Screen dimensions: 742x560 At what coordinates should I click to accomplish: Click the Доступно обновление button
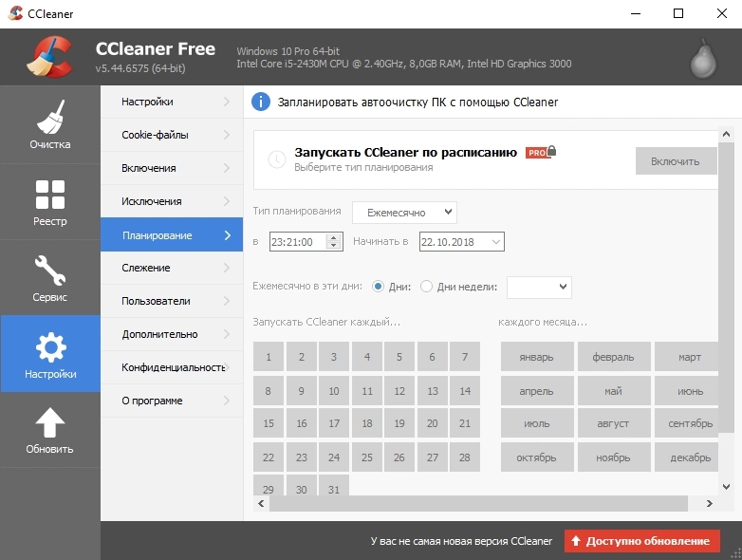(x=641, y=541)
